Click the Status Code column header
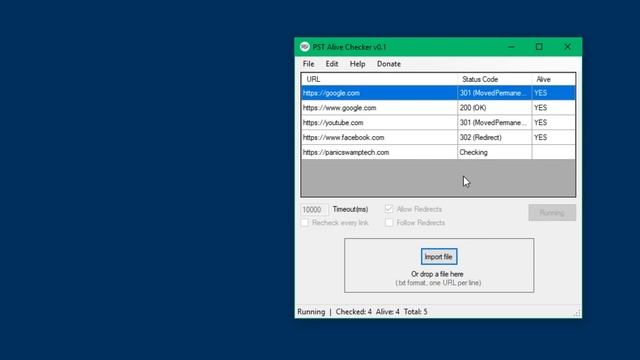The image size is (640, 360). click(x=494, y=79)
